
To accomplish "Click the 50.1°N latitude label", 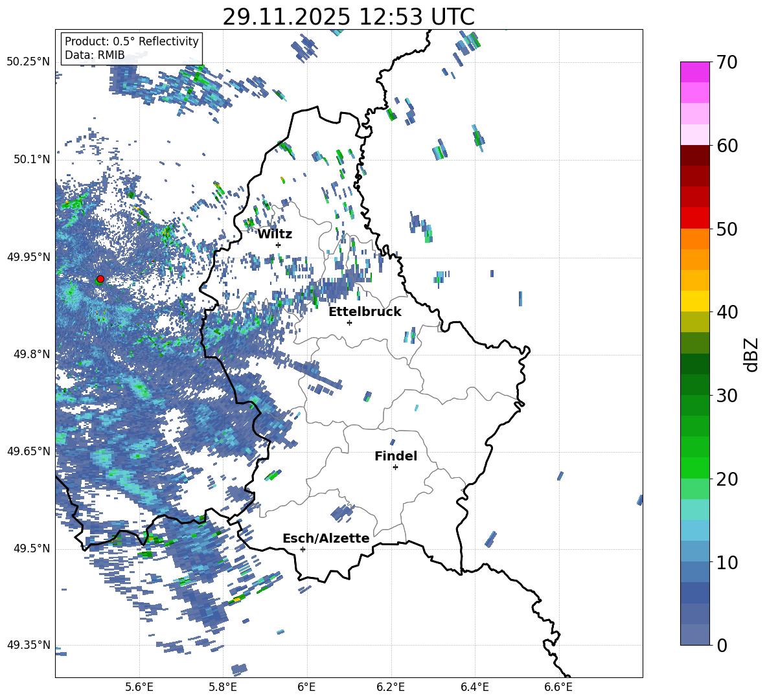I will [x=32, y=159].
